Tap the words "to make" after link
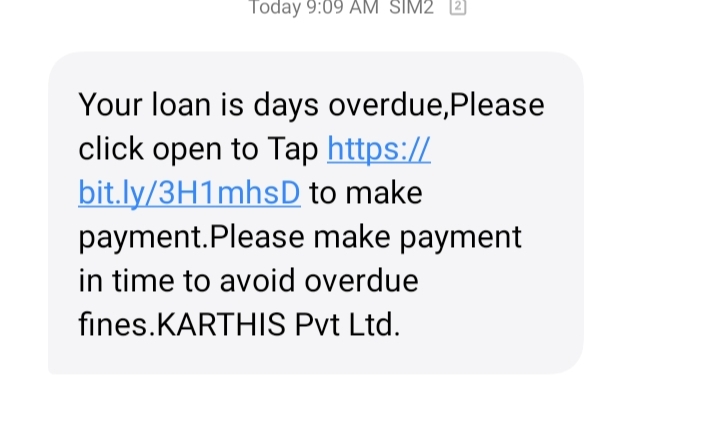 click(366, 193)
